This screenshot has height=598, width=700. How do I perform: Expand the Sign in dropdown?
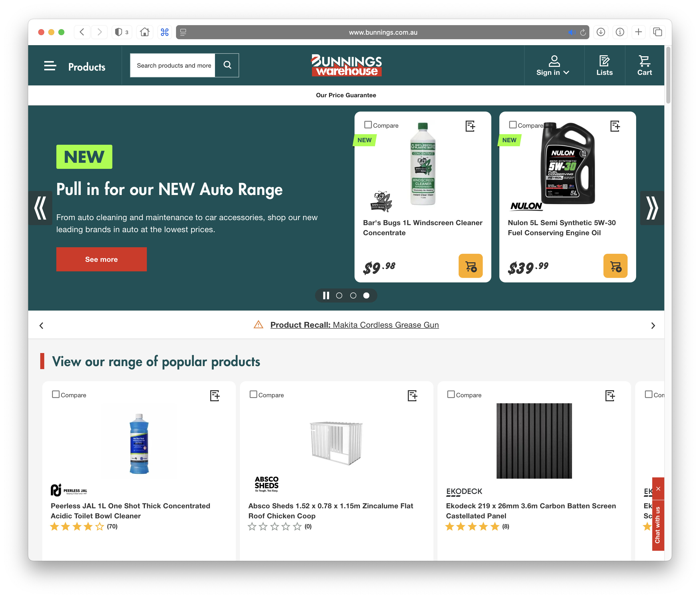(x=553, y=66)
